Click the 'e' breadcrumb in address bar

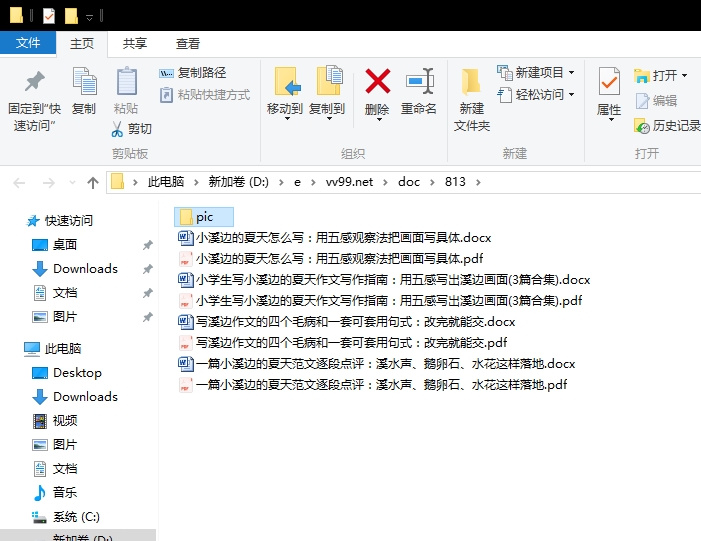(297, 182)
